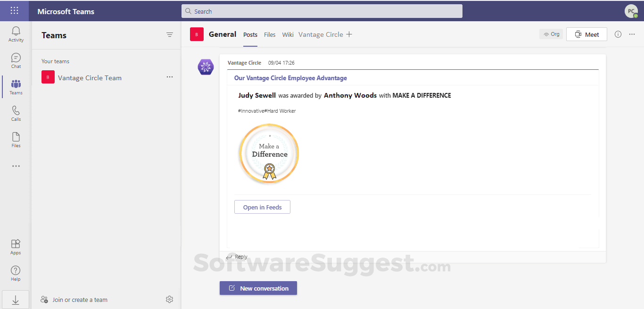The image size is (644, 309).
Task: View Files from the left rail
Action: click(16, 139)
